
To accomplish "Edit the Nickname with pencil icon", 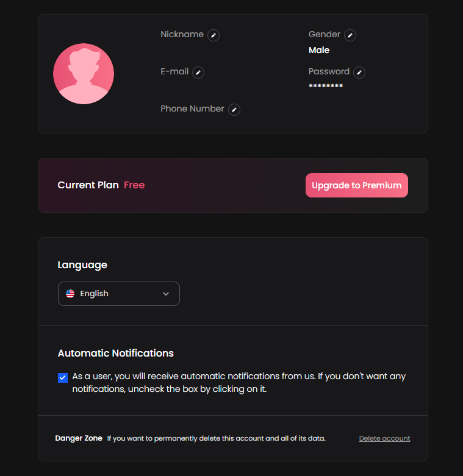I will tap(214, 35).
